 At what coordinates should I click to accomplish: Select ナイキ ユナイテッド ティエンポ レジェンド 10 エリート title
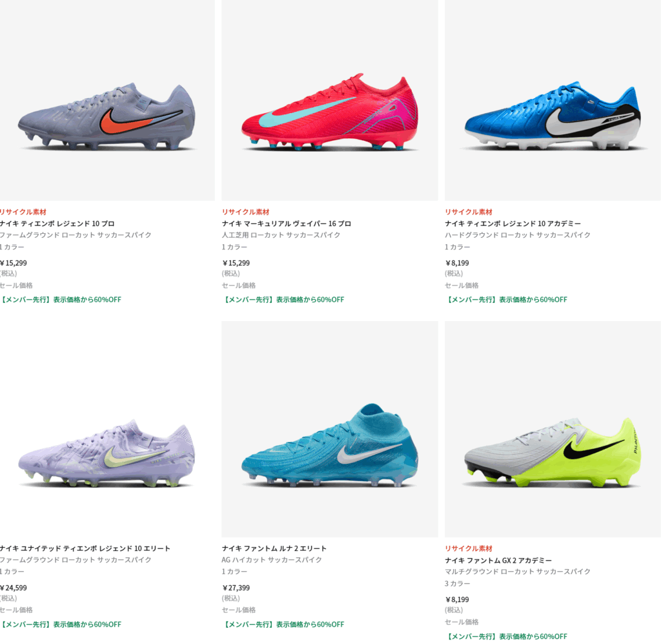coord(85,548)
